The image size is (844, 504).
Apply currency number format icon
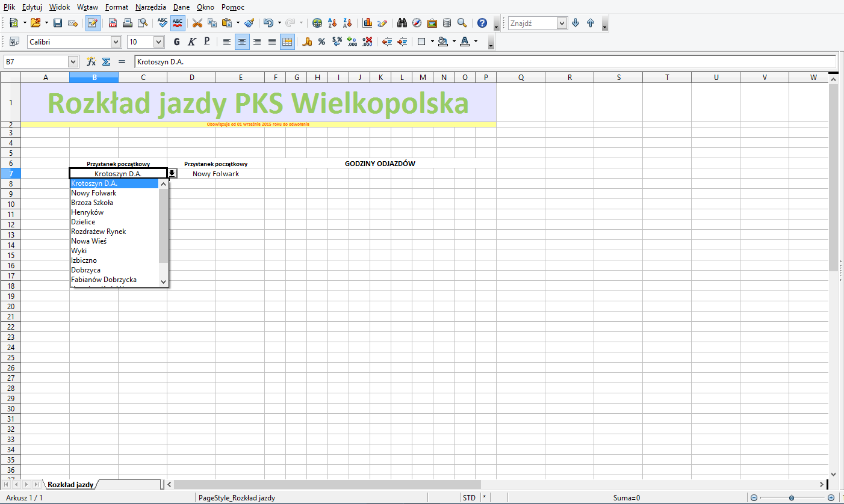[307, 41]
